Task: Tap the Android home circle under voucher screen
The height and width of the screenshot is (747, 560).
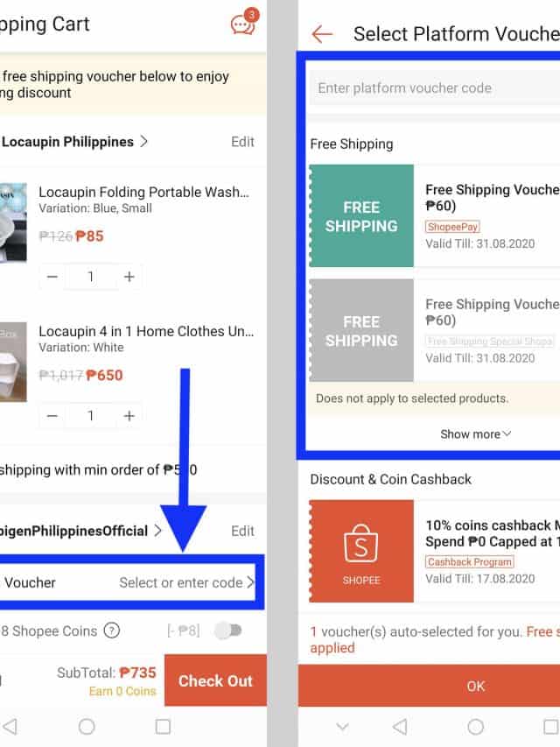Action: point(475,727)
